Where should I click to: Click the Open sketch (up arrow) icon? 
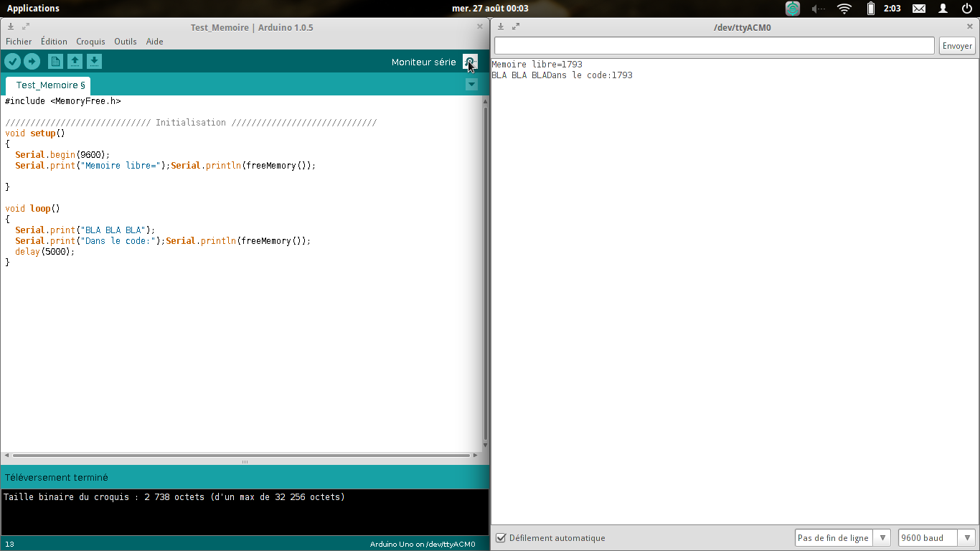point(75,62)
